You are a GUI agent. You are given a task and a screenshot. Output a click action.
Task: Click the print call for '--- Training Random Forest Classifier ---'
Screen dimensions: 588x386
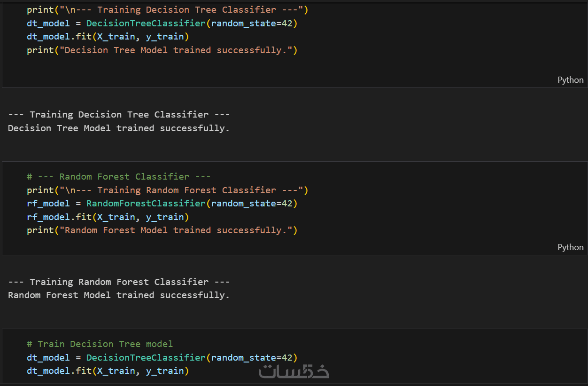coord(167,190)
